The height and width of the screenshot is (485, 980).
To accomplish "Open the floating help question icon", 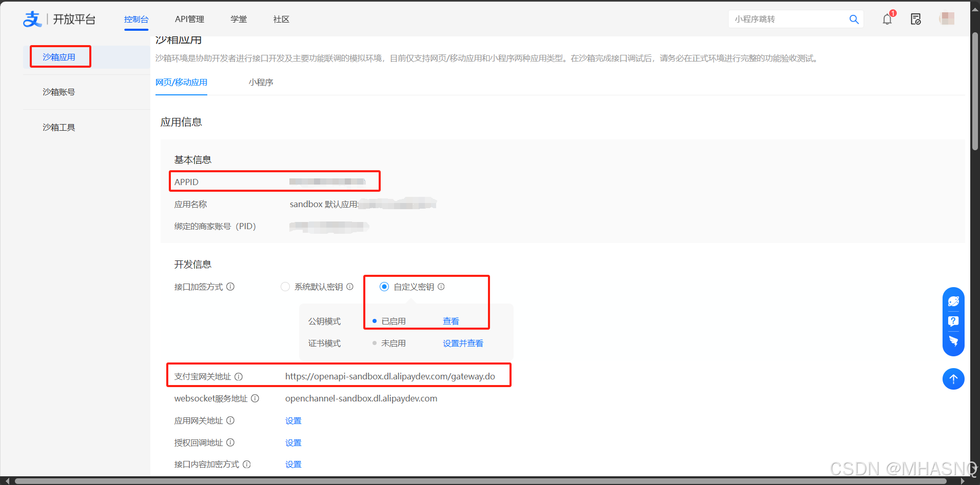I will 953,321.
